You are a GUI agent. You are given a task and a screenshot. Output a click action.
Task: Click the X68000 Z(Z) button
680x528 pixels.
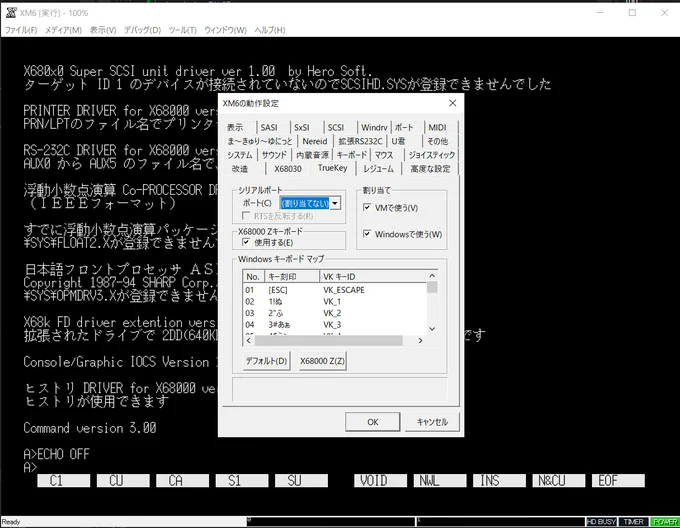(x=322, y=361)
